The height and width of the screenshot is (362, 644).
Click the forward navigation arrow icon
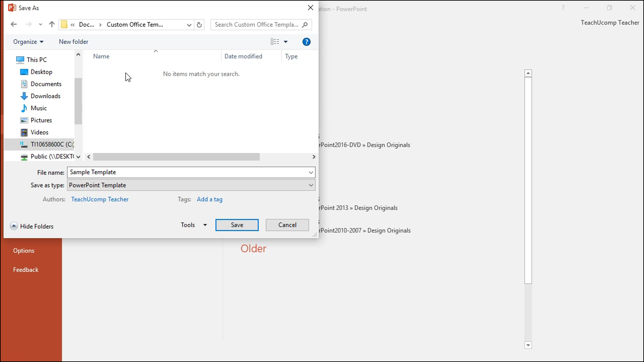(28, 24)
